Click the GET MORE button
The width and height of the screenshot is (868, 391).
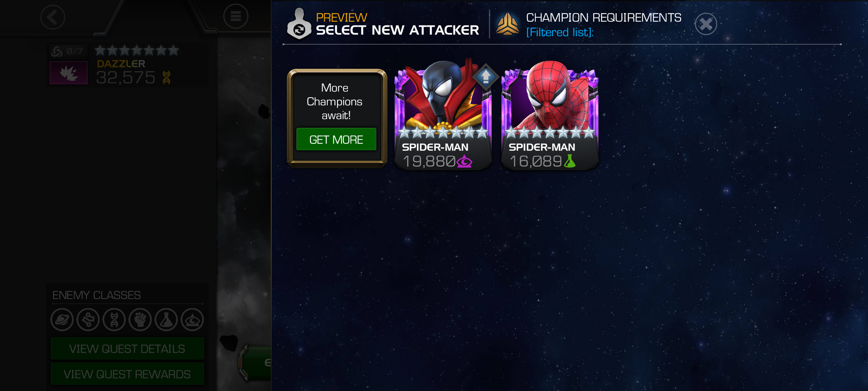336,139
